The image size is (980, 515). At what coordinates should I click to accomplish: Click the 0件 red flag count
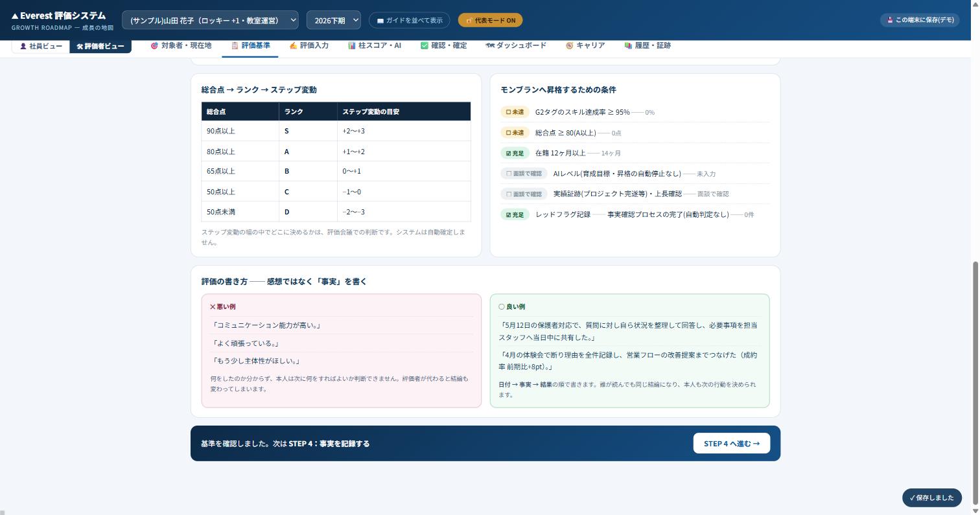(x=749, y=214)
